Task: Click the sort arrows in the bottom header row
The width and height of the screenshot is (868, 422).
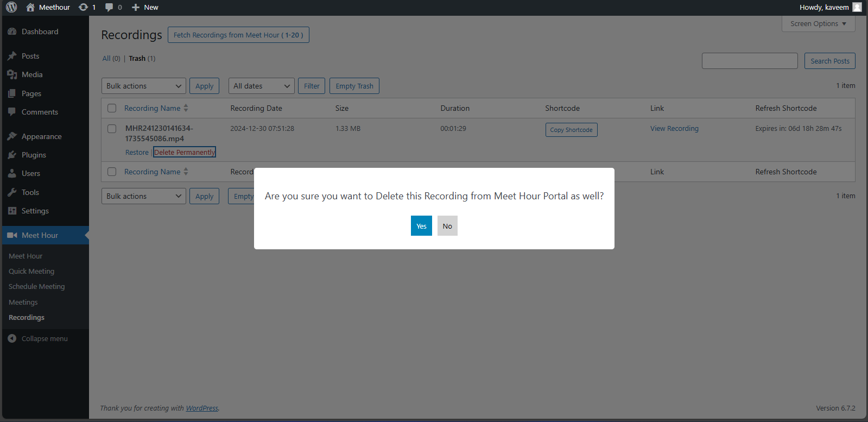Action: point(186,172)
